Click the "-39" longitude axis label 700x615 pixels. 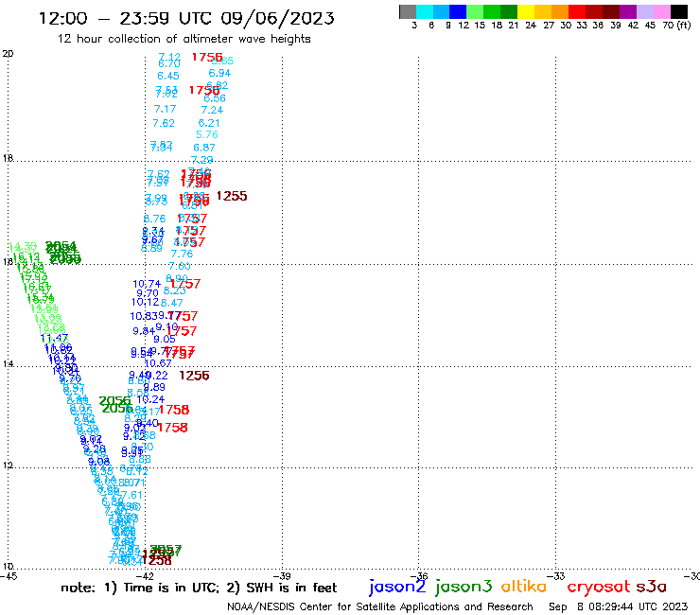[x=283, y=576]
